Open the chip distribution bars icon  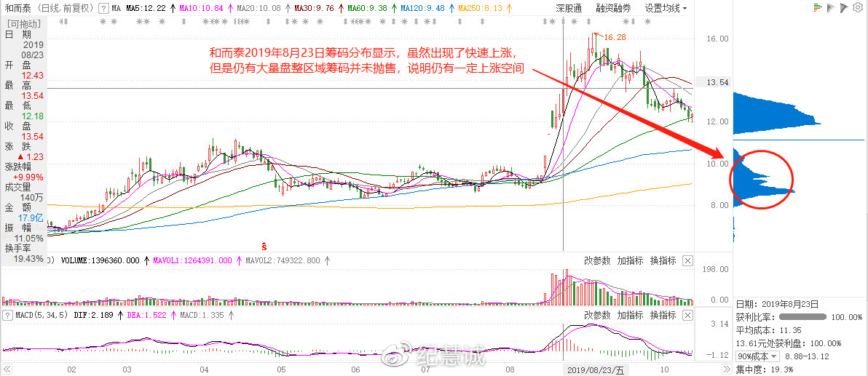click(x=818, y=8)
